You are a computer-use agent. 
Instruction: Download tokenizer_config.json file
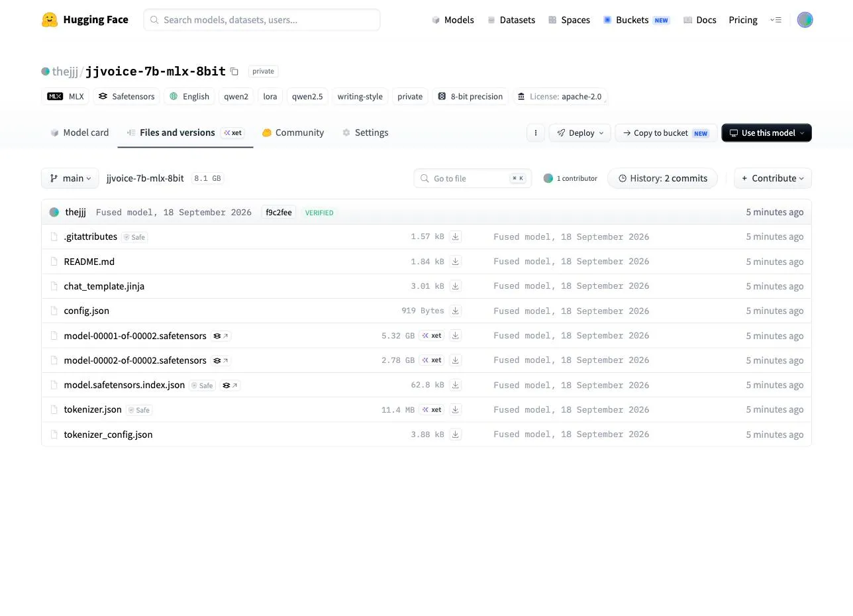456,435
